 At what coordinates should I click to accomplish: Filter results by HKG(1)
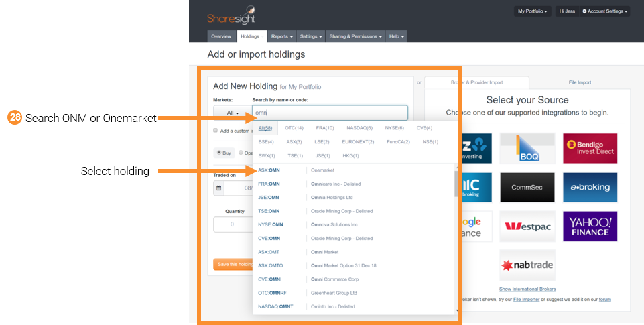350,155
